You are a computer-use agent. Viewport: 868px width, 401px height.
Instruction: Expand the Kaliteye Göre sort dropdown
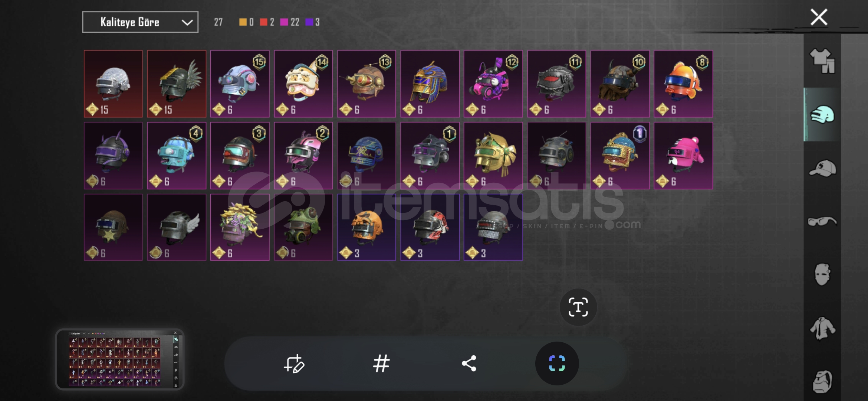tap(140, 22)
